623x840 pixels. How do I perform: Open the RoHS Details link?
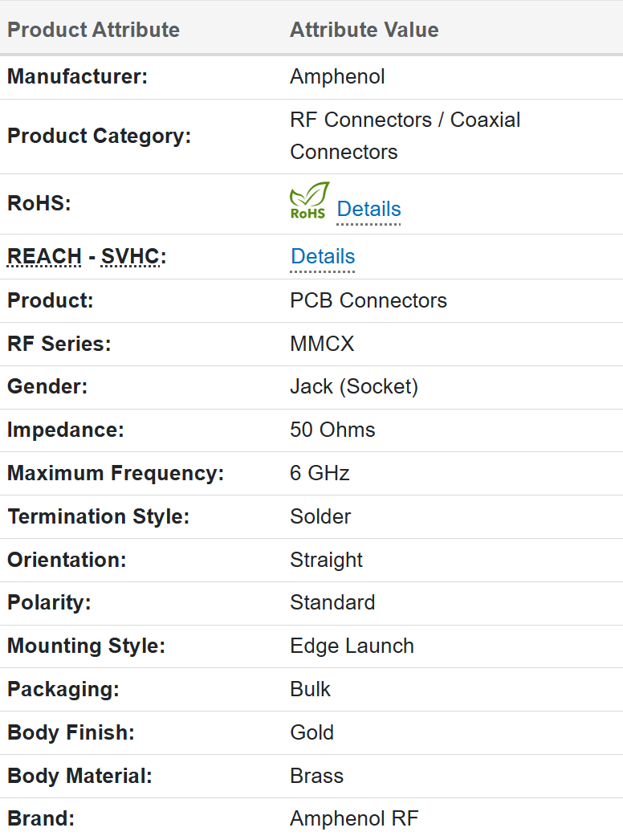pyautogui.click(x=369, y=209)
